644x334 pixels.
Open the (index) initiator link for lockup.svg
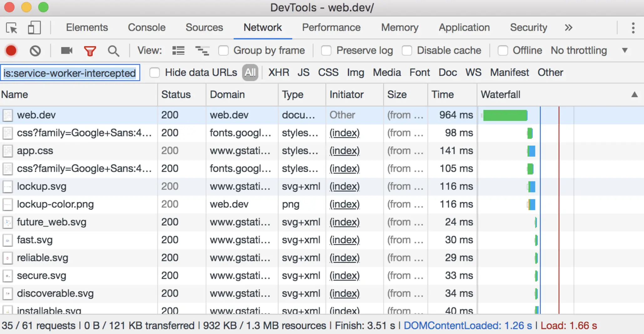pyautogui.click(x=345, y=186)
